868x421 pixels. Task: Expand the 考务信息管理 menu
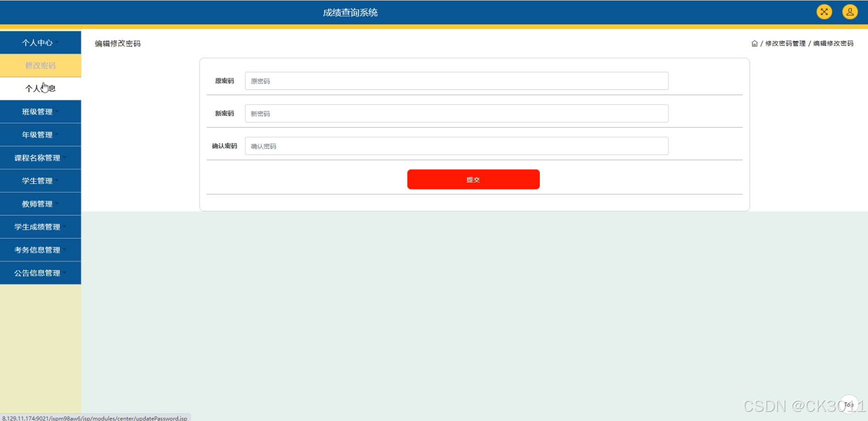pyautogui.click(x=40, y=250)
